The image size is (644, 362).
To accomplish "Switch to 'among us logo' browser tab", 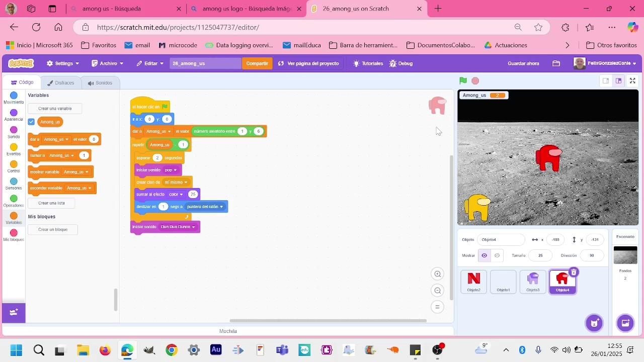I will 246,9.
